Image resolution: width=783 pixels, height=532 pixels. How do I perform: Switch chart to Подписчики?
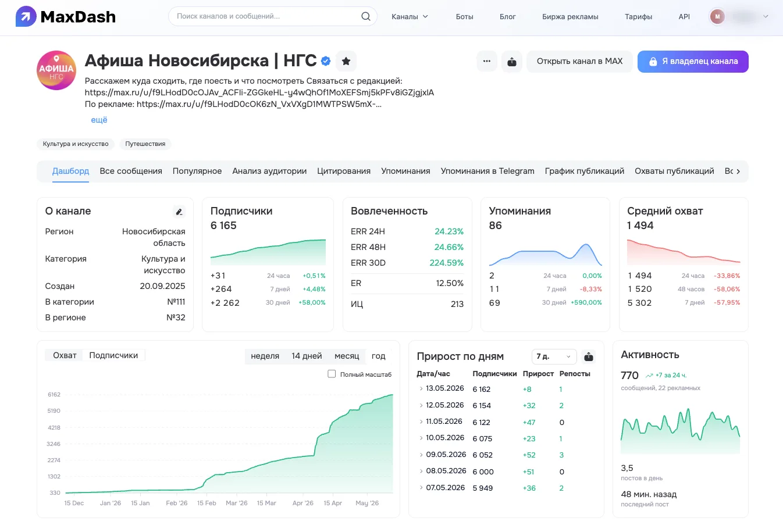(113, 355)
